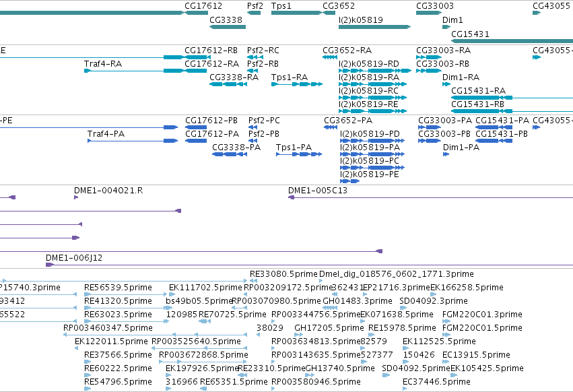Screen dimensions: 573x392
Task: Click transcript Traf4-RA label
Action: tap(103, 63)
